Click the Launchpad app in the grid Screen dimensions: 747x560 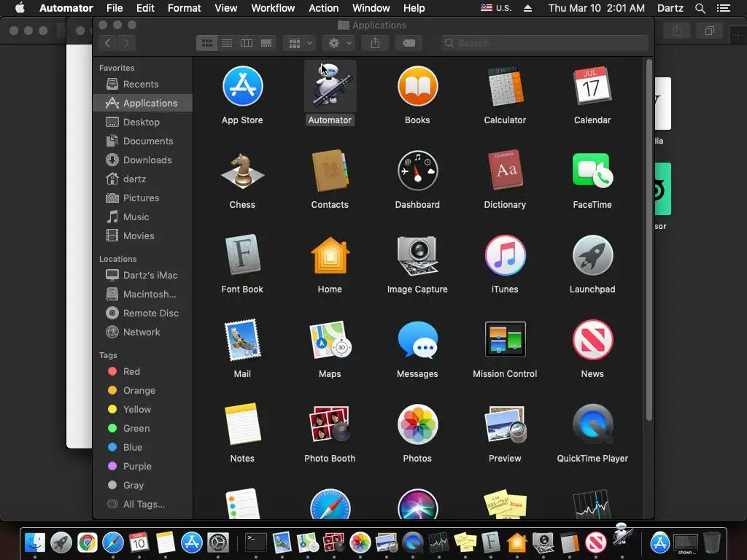592,255
